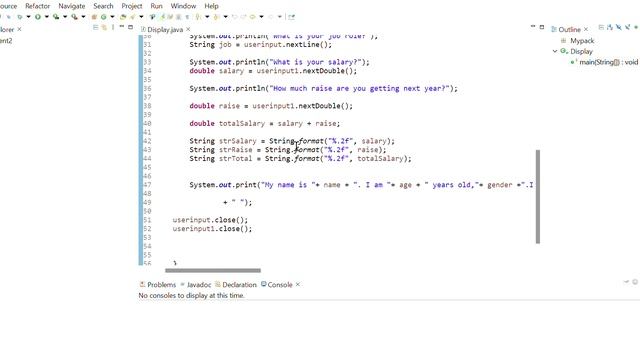Image resolution: width=640 pixels, height=360 pixels.
Task: Click the External Tools run icon
Action: tap(74, 17)
